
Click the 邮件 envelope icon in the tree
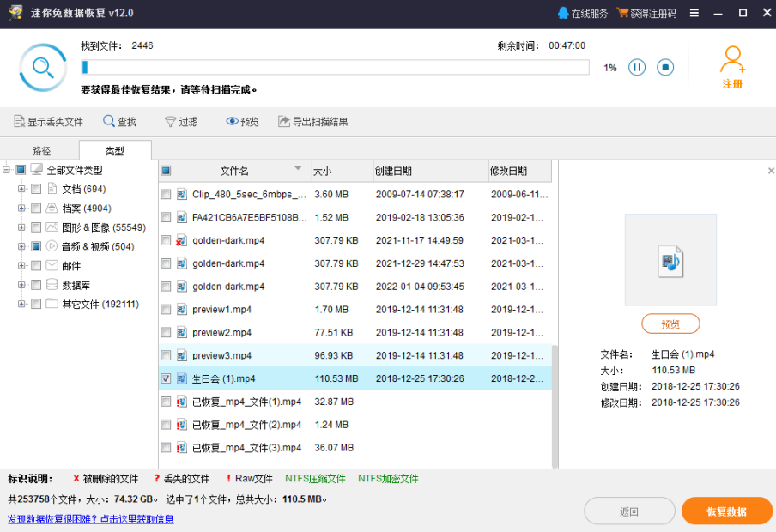(52, 266)
